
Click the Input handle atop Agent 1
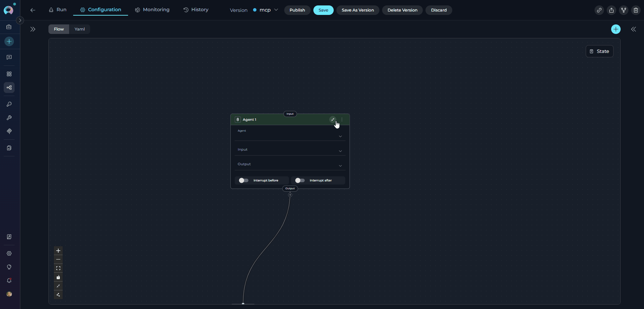[x=290, y=114]
